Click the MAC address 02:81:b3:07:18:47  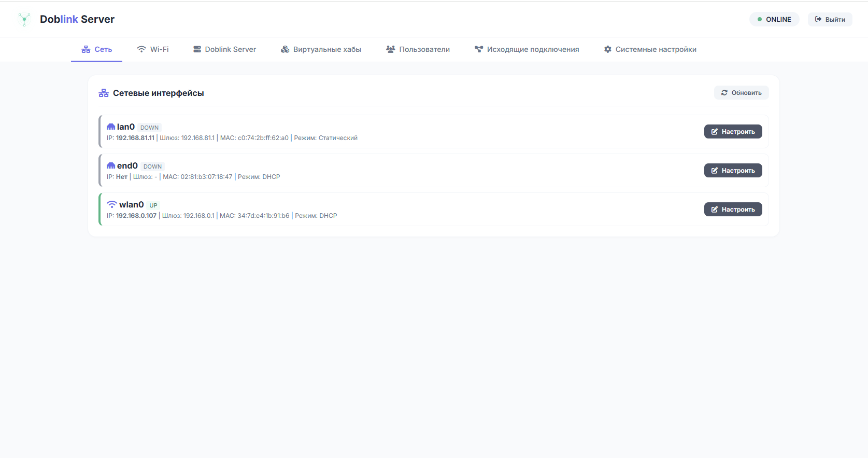click(x=207, y=177)
